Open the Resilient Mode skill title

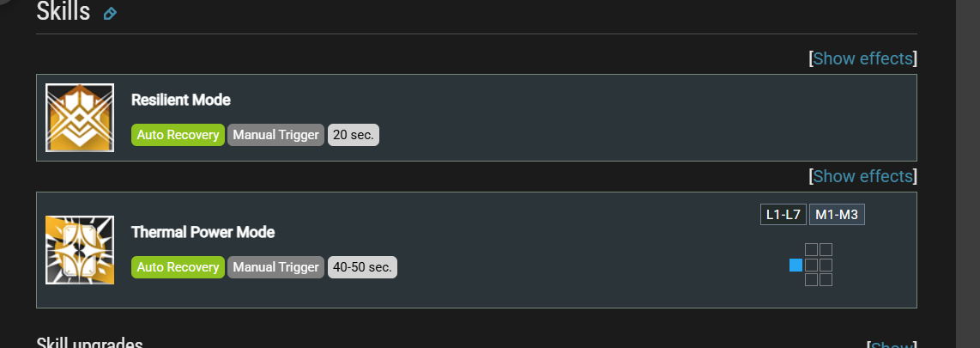pyautogui.click(x=180, y=100)
